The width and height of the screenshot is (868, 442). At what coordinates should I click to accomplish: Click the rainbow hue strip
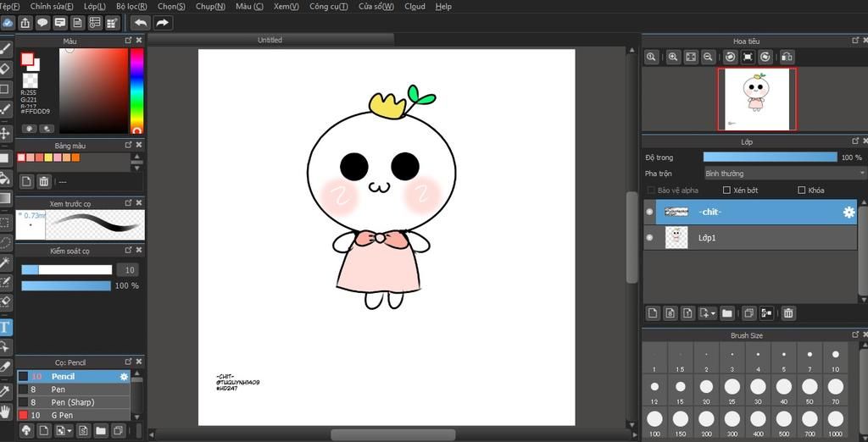click(x=136, y=89)
